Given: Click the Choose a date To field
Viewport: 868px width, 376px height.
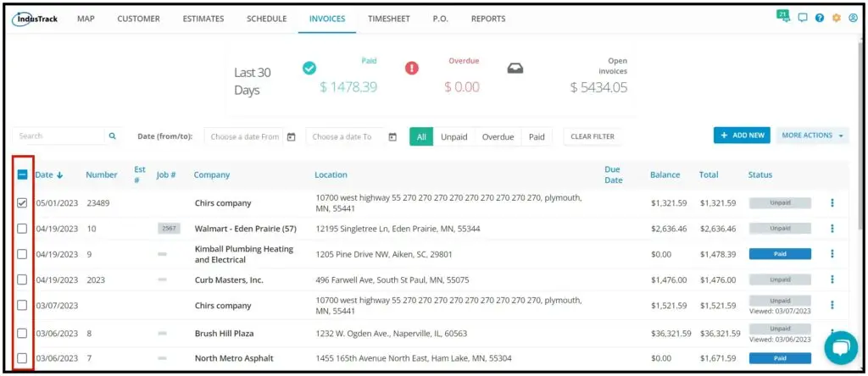Looking at the screenshot, I should pos(345,136).
